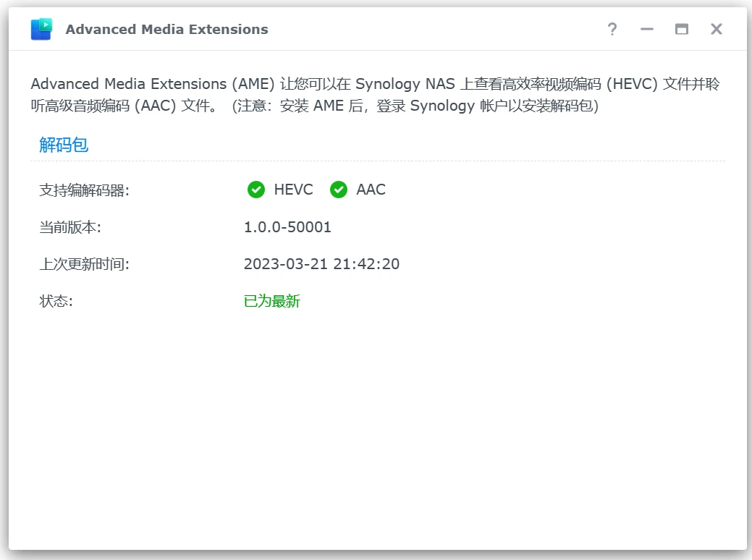The width and height of the screenshot is (752, 560).
Task: Click the green check icon beside AAC
Action: click(339, 190)
